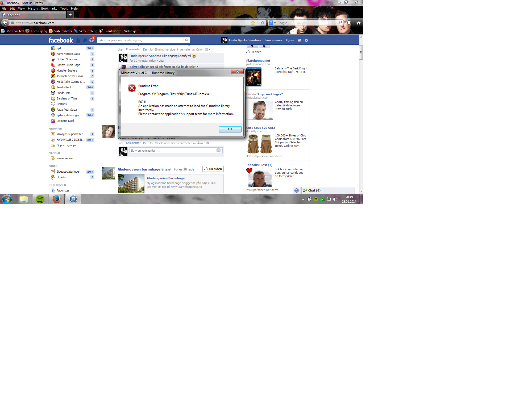Open Panda Jam in sidebar
Image resolution: width=532 pixels, height=399 pixels.
coord(63,93)
